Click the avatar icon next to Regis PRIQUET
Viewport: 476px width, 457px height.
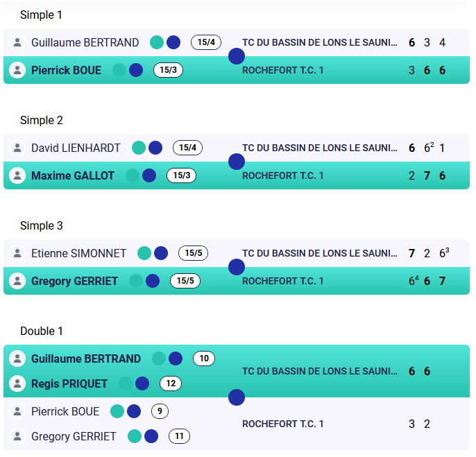point(17,383)
